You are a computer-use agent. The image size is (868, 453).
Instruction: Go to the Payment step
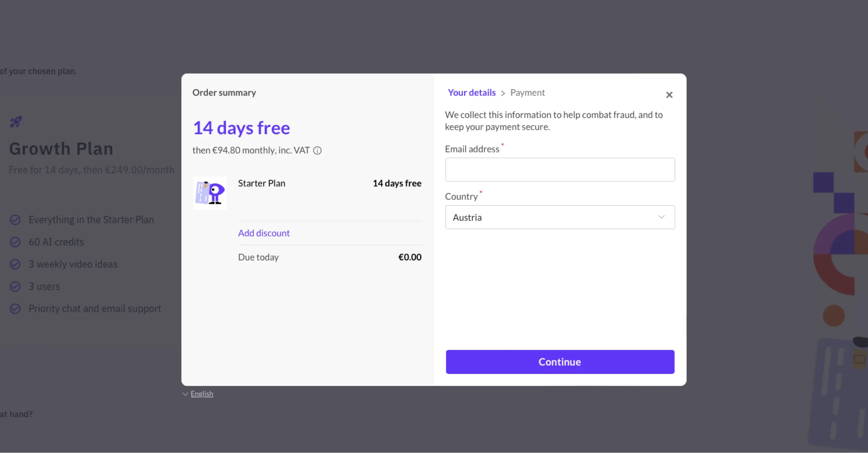(x=527, y=93)
